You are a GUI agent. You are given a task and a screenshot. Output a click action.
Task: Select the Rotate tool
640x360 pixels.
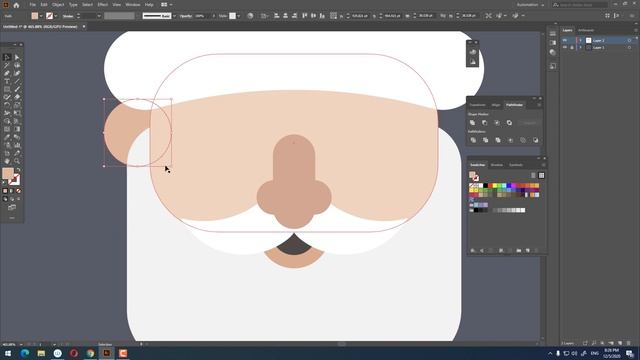coord(7,105)
